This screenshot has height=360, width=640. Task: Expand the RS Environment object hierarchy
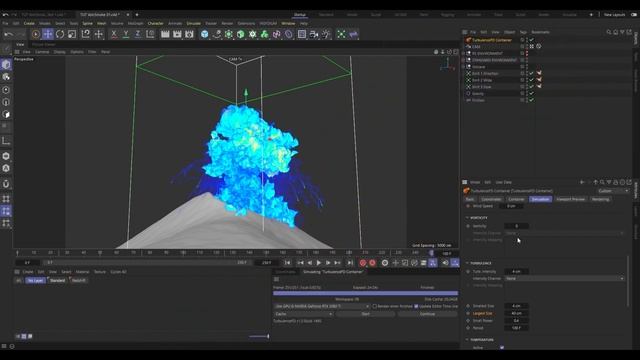click(x=463, y=53)
